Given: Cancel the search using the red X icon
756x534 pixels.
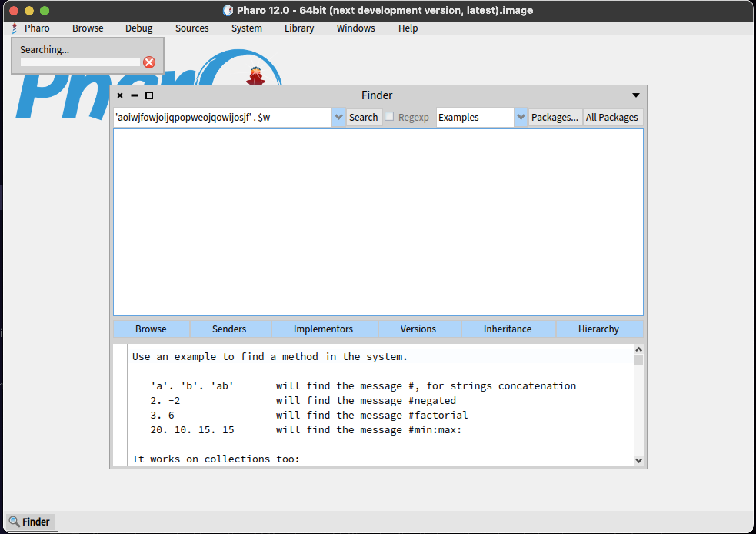Looking at the screenshot, I should pyautogui.click(x=150, y=62).
